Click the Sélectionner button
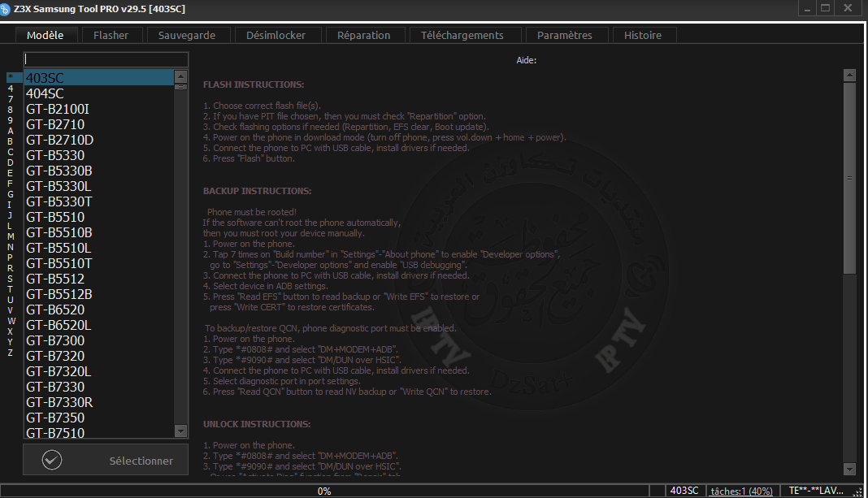The height and width of the screenshot is (498, 868). [106, 460]
